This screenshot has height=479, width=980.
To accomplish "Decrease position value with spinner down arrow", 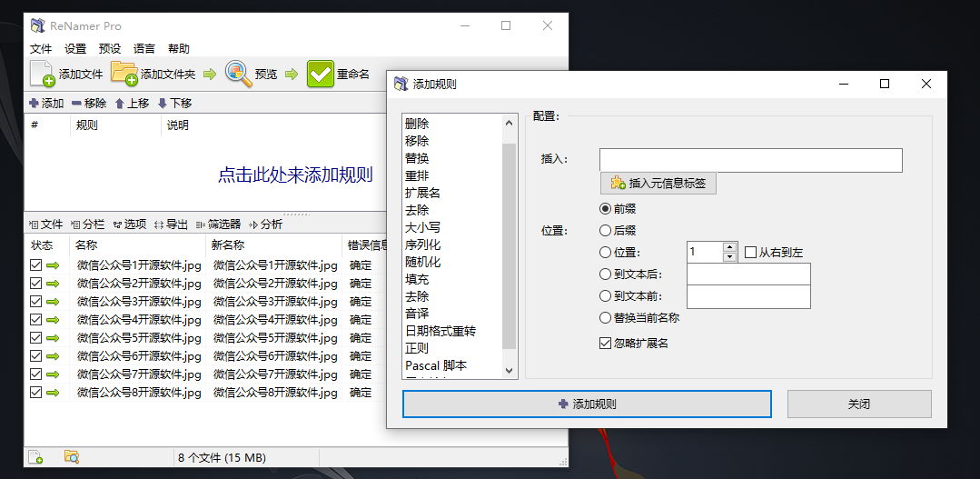I will pos(729,257).
